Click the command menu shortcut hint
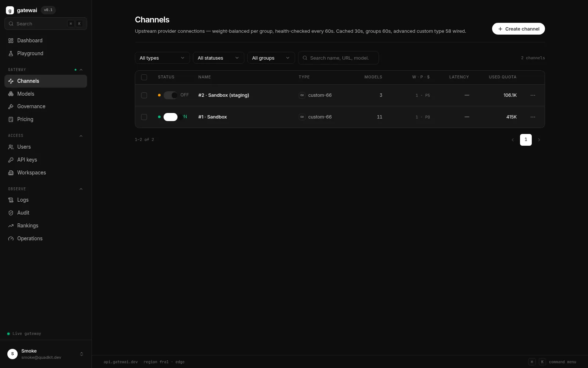The height and width of the screenshot is (368, 588). click(x=552, y=362)
